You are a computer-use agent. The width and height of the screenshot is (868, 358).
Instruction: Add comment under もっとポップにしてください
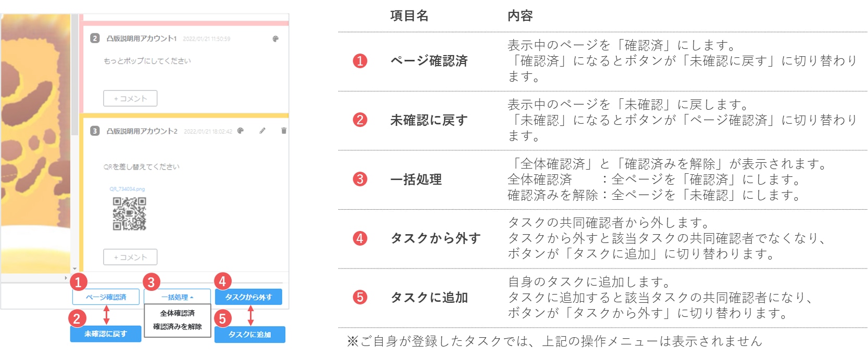pyautogui.click(x=130, y=98)
